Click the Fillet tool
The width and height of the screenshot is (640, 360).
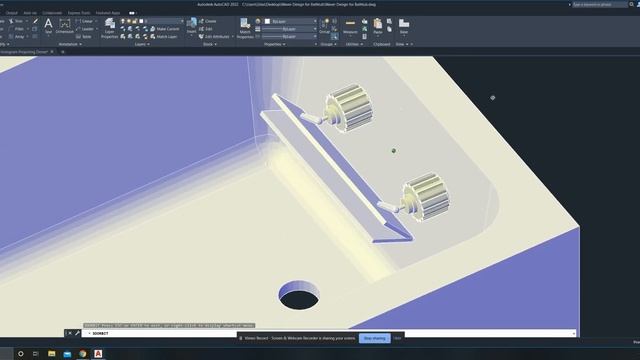click(17, 29)
